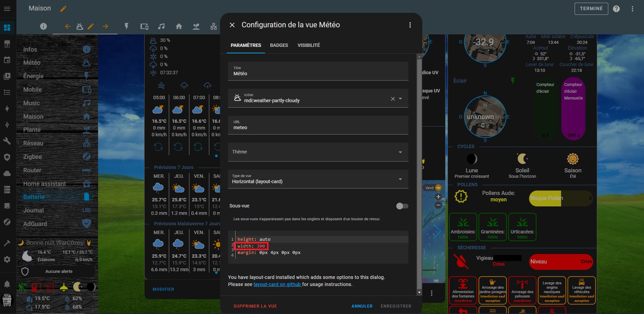644x314 pixels.
Task: Expand the Icône picker dropdown arrow
Action: pos(400,99)
